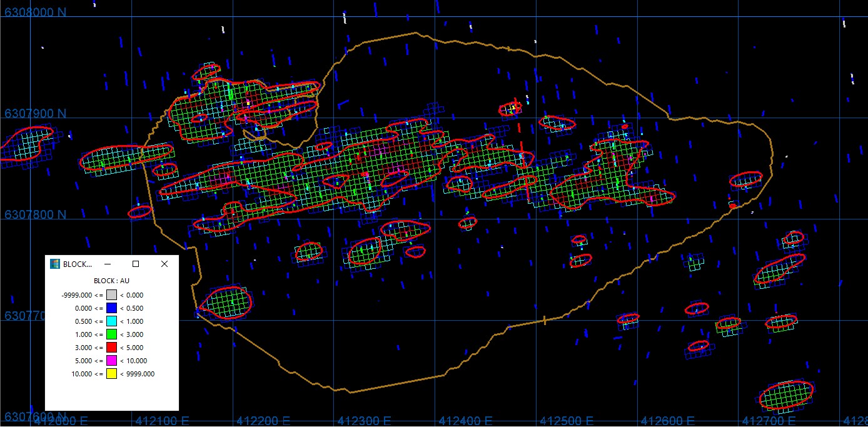Click the BLOCK legend window app icon

(x=55, y=264)
